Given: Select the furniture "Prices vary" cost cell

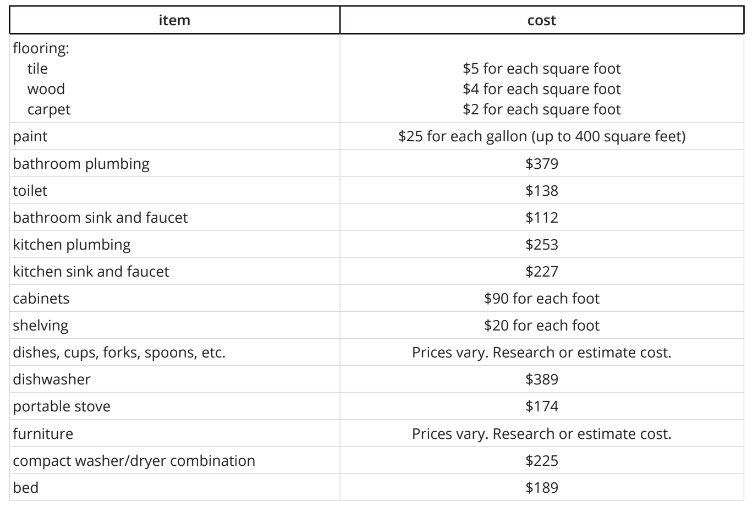Looking at the screenshot, I should click(541, 433).
